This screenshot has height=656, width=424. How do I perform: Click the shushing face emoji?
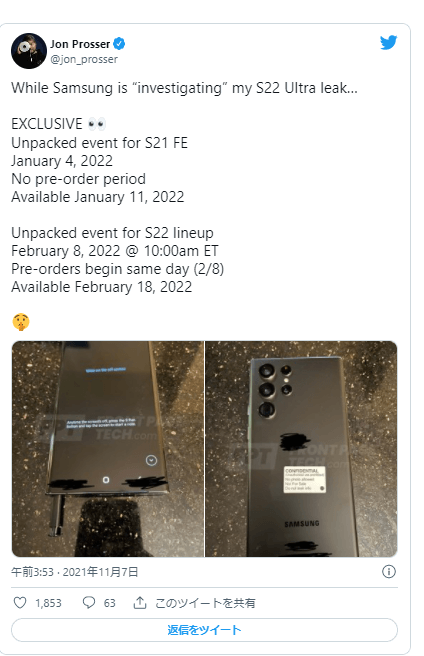[x=21, y=322]
